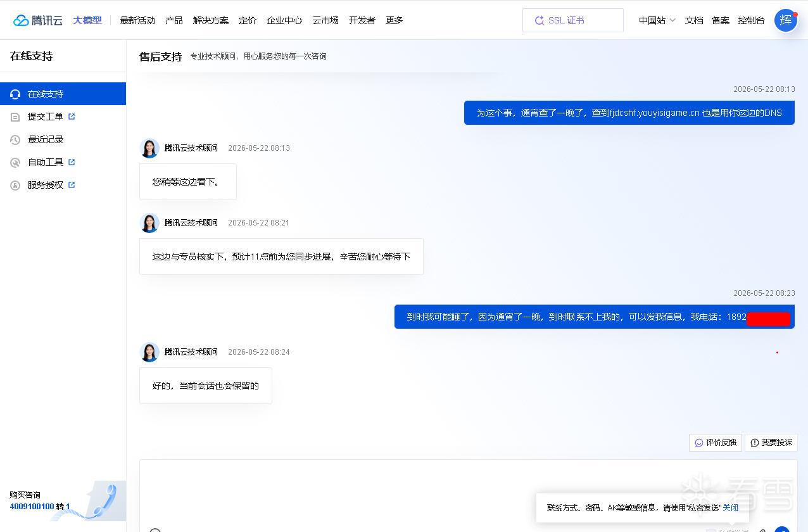The width and height of the screenshot is (808, 532).
Task: Open the 大模型 tab
Action: coord(87,20)
